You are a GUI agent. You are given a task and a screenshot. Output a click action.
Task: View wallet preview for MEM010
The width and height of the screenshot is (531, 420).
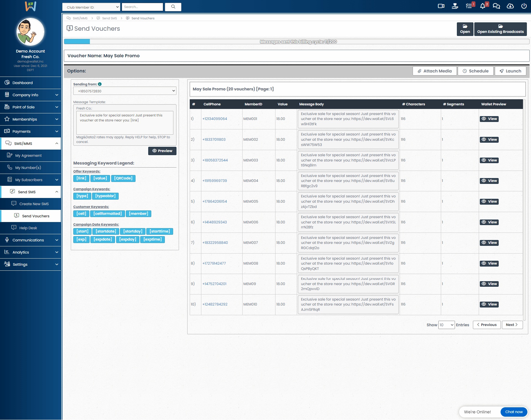click(489, 304)
